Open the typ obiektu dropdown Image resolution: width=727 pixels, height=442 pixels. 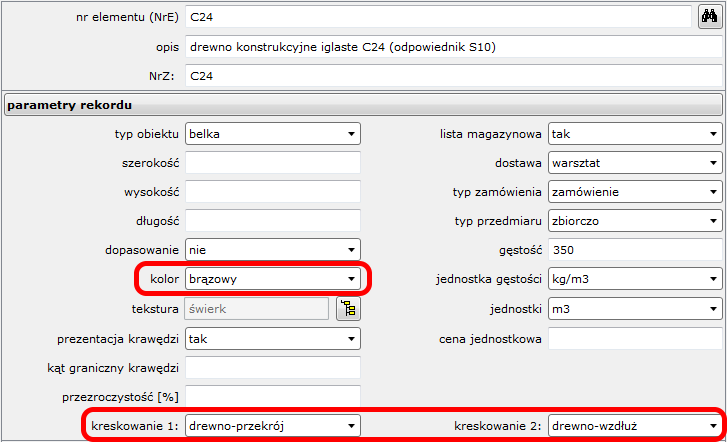click(x=272, y=134)
